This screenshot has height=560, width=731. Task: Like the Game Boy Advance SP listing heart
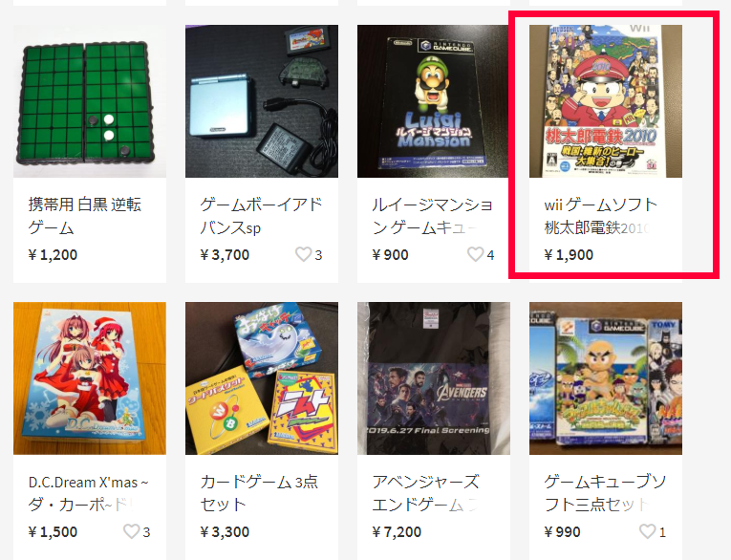[x=304, y=254]
